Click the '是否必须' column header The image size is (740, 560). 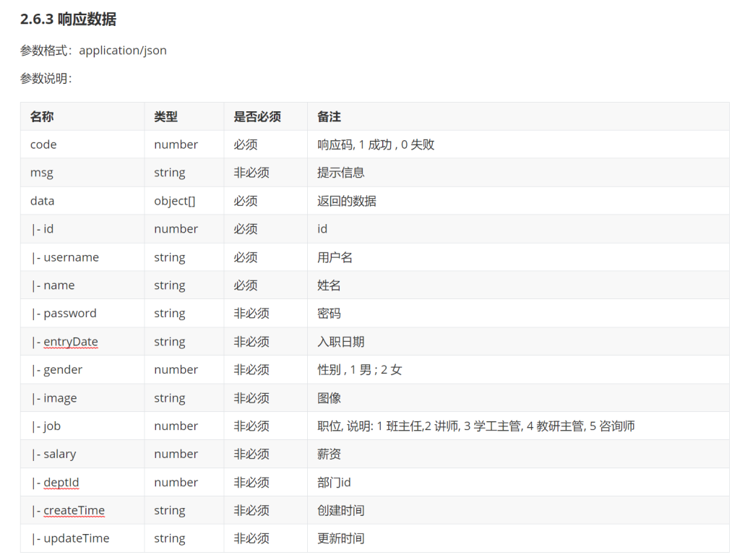(257, 116)
